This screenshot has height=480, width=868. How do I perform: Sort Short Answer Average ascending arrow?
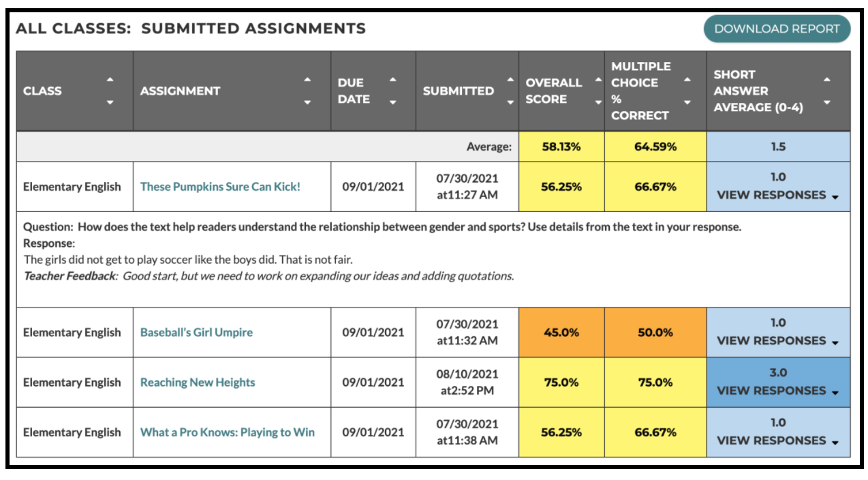(826, 80)
